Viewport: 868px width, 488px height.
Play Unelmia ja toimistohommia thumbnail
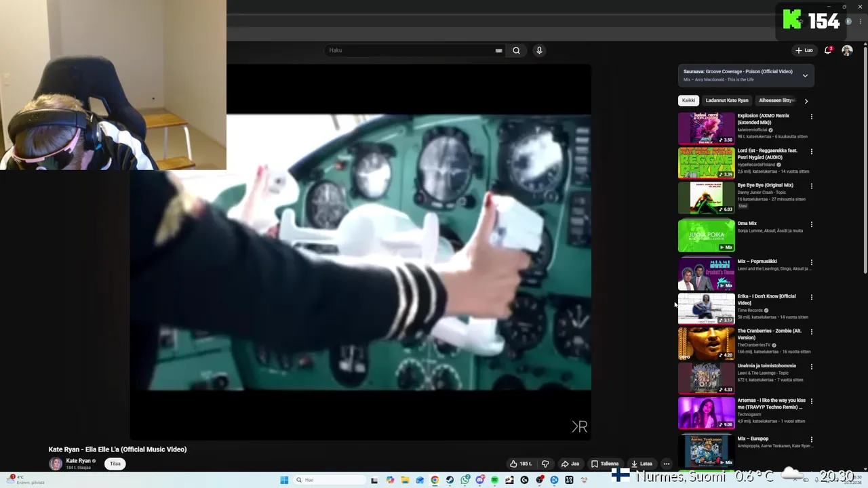pos(706,378)
